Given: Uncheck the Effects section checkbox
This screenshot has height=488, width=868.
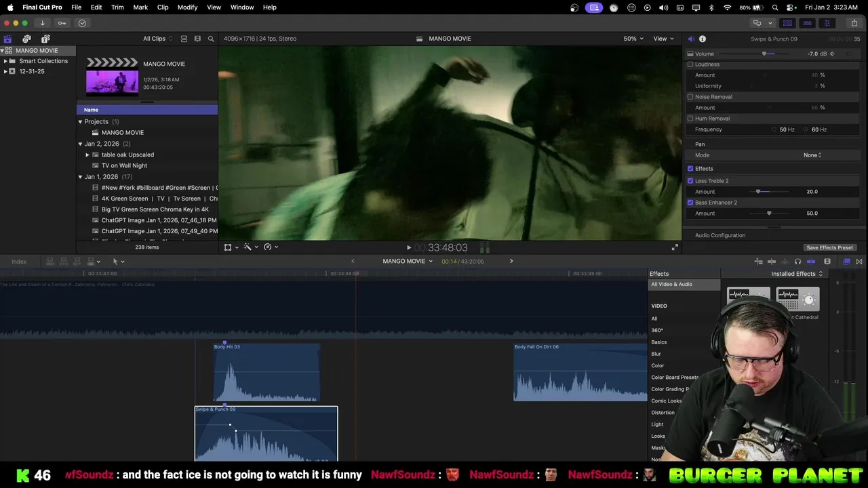Looking at the screenshot, I should [690, 169].
